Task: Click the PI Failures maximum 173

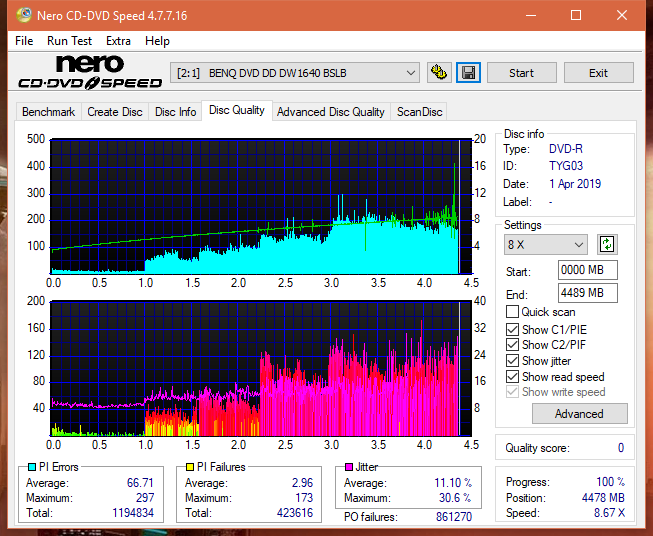Action: [x=304, y=498]
